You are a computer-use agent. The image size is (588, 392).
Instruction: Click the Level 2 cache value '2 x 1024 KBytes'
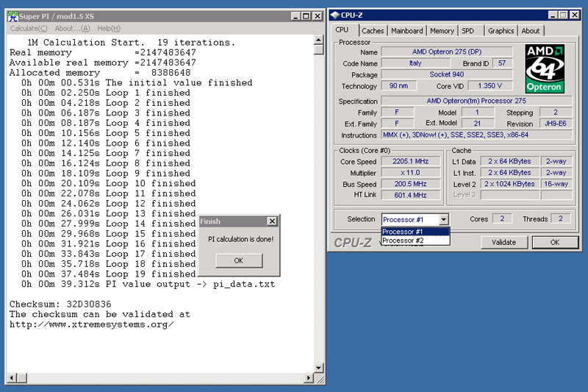[x=509, y=184]
